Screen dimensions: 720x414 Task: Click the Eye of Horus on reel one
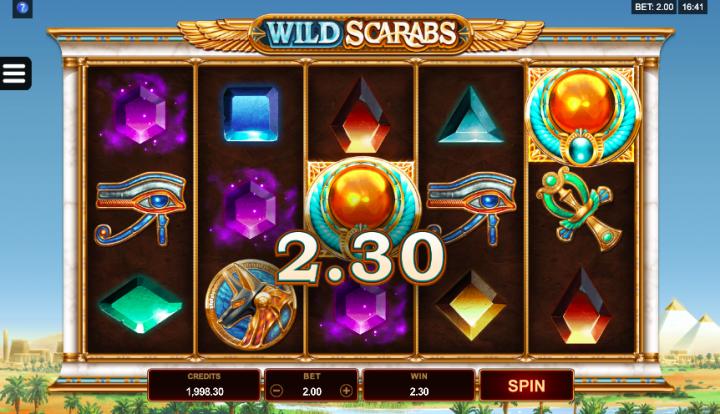[x=141, y=209]
